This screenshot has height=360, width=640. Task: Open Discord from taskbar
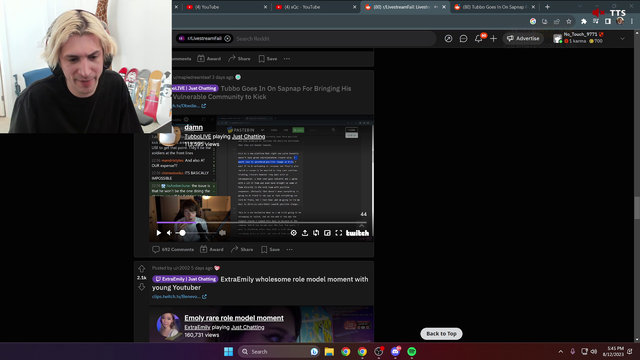(395, 351)
